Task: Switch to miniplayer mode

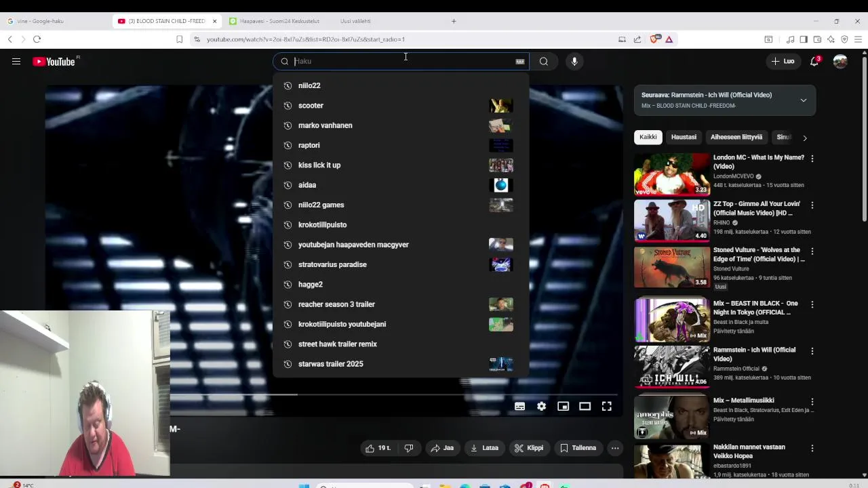Action: pos(563,407)
